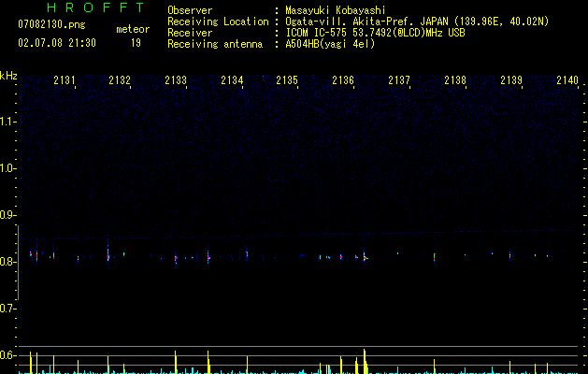Click the 2134 time axis marker
The image size is (588, 374).
(x=232, y=79)
